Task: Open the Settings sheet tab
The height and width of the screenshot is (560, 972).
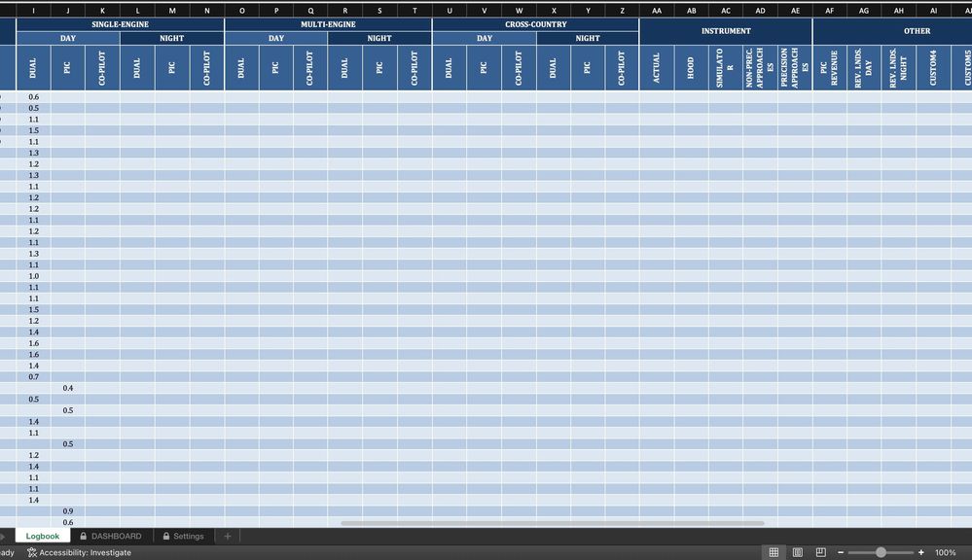Action: tap(184, 536)
